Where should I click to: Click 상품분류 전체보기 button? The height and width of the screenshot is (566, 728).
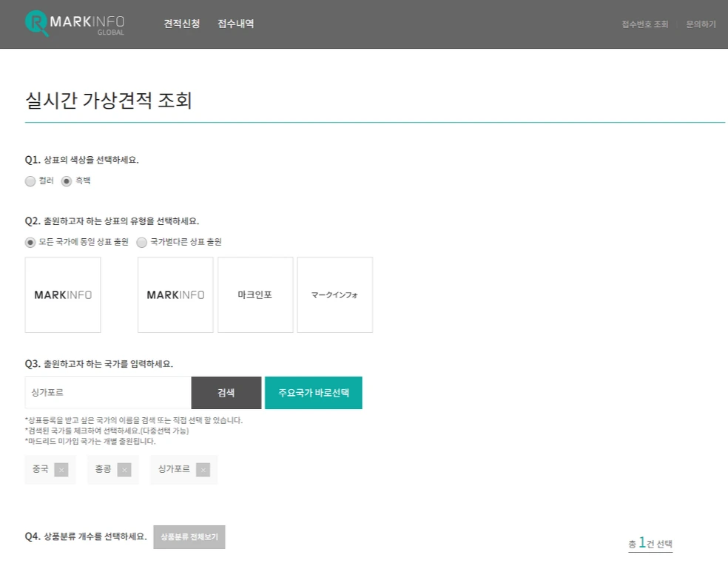coord(189,538)
